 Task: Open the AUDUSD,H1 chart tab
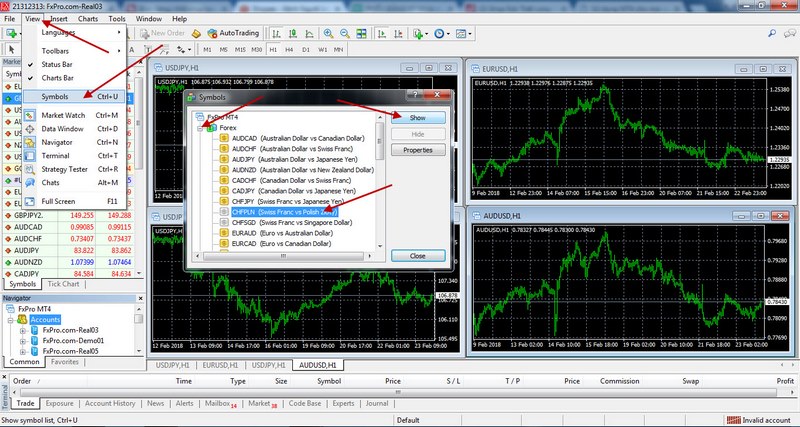tap(317, 365)
